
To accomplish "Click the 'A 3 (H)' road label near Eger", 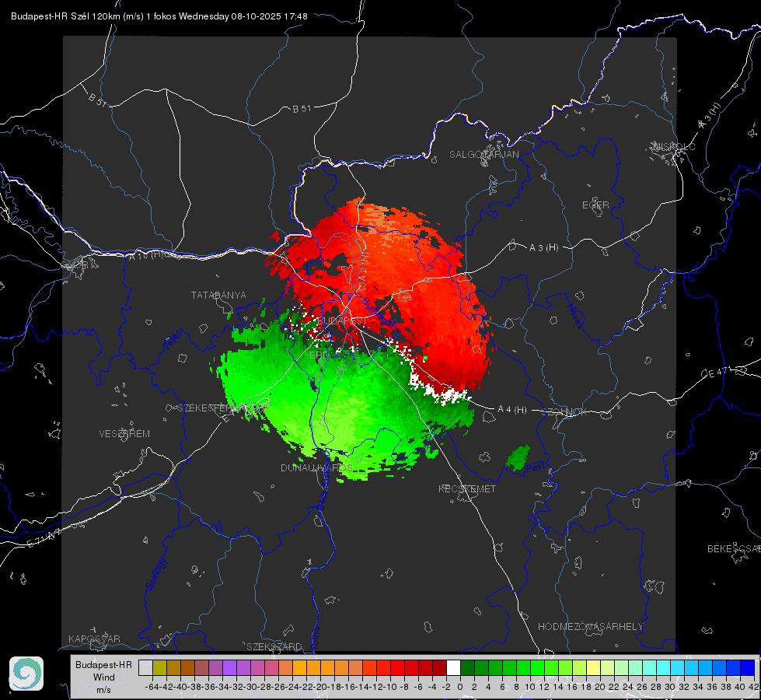I will coord(543,248).
